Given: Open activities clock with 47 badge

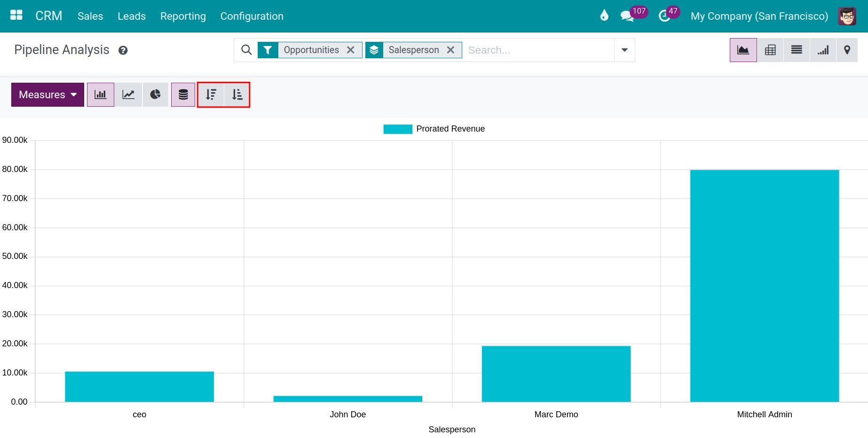Looking at the screenshot, I should (x=669, y=15).
